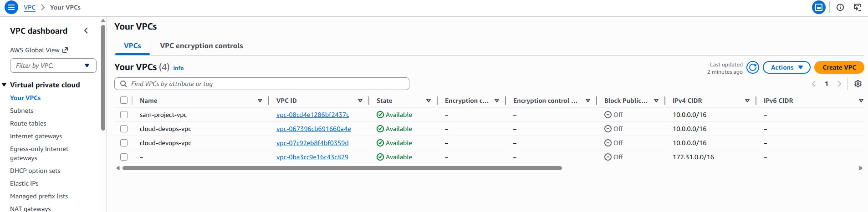Open the hamburger navigation menu

click(11, 7)
